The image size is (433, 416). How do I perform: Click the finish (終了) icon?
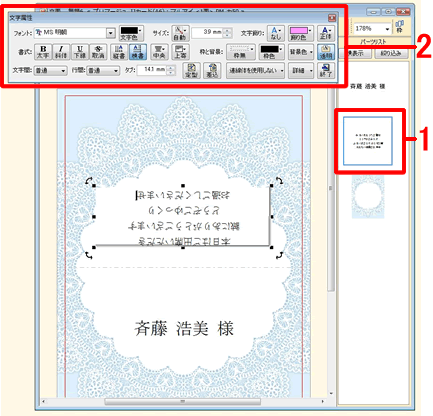point(326,70)
